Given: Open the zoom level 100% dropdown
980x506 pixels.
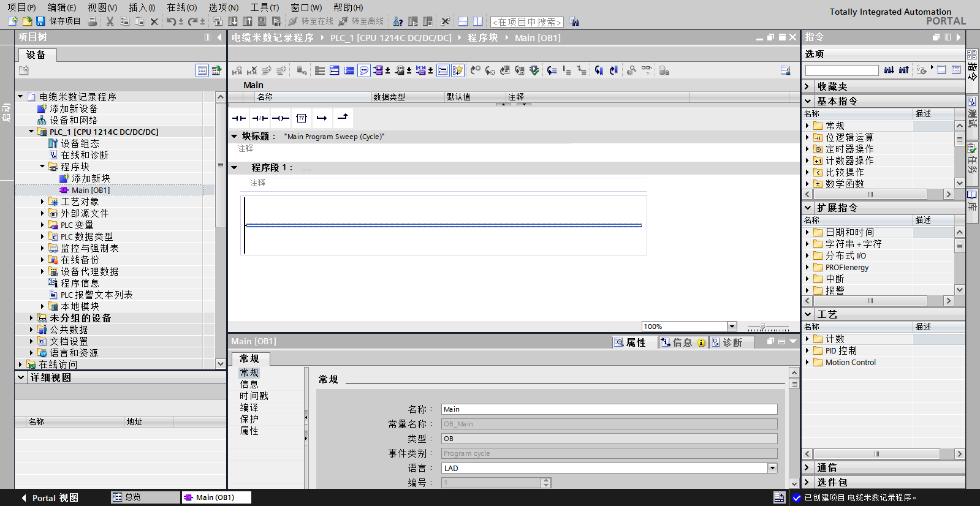Looking at the screenshot, I should click(732, 327).
